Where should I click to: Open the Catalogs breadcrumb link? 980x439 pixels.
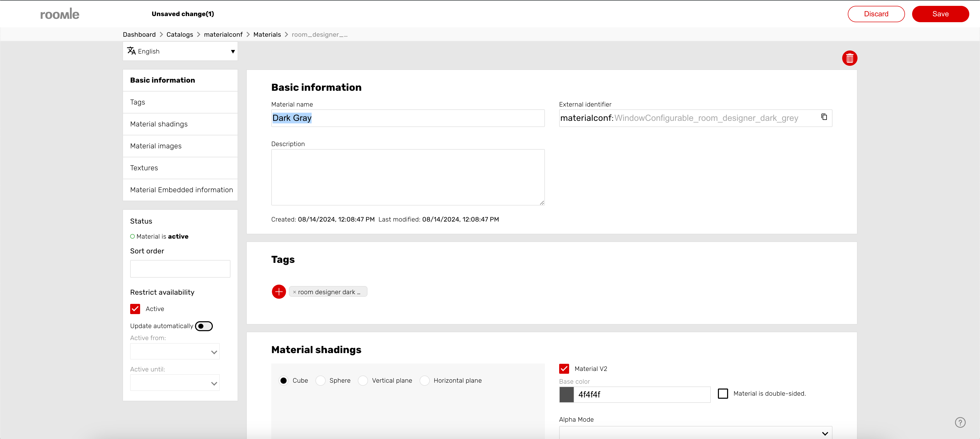pos(180,35)
